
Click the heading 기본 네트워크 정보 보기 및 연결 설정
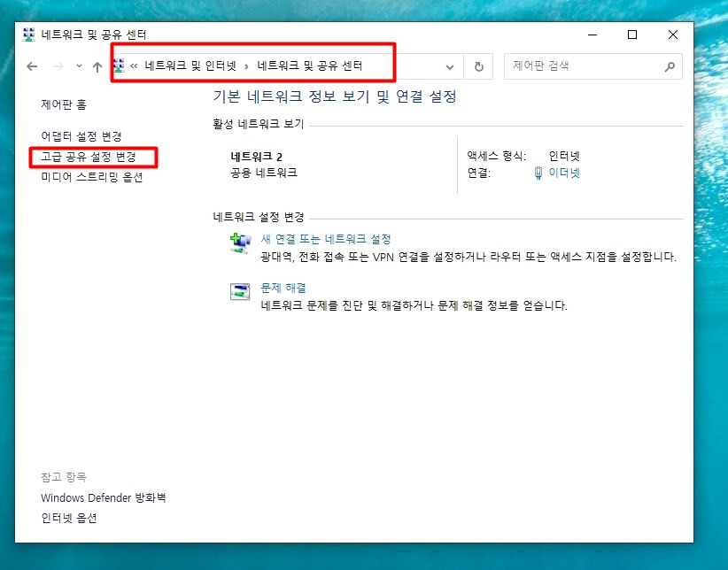pyautogui.click(x=335, y=96)
